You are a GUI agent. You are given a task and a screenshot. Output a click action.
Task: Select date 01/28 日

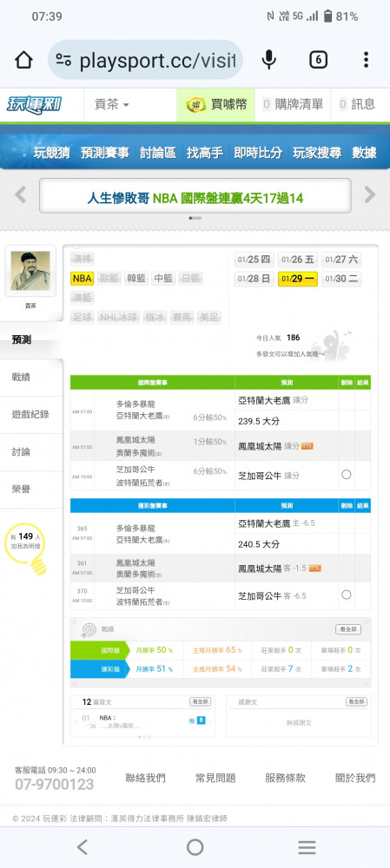pos(254,279)
